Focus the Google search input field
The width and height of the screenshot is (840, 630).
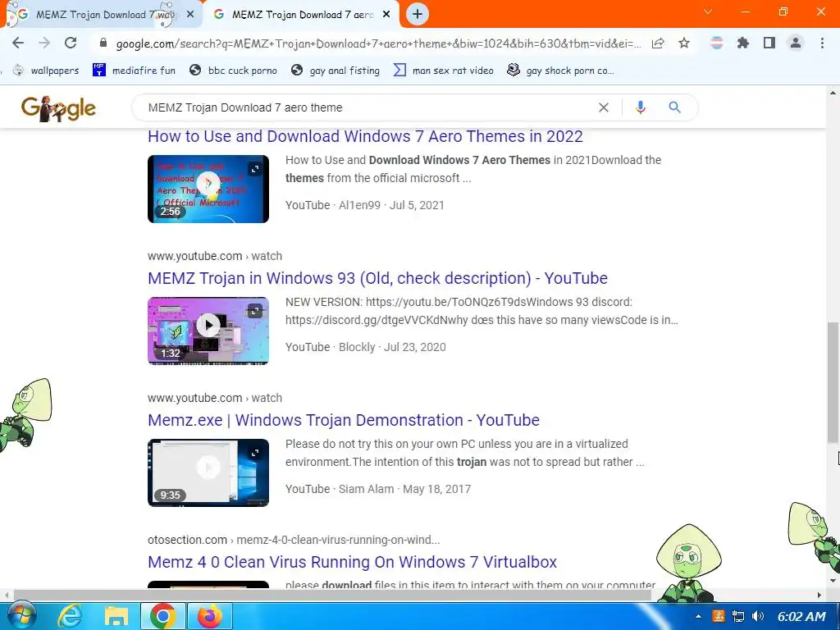click(370, 107)
